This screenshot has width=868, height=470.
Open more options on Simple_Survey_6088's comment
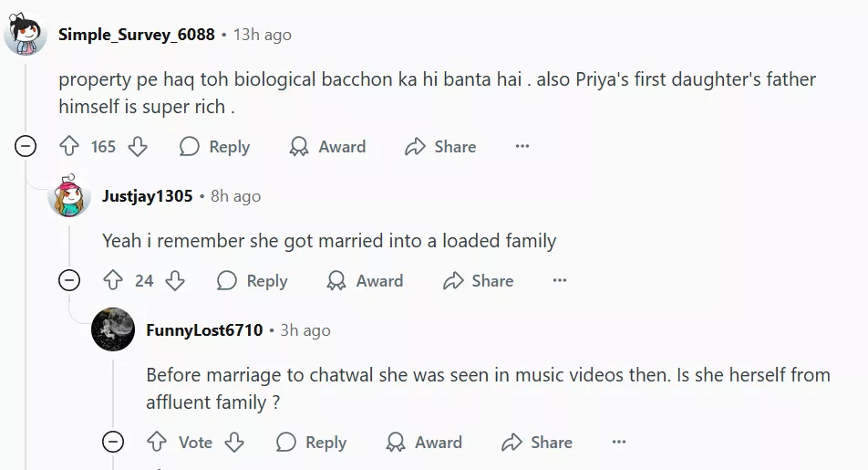coord(522,147)
